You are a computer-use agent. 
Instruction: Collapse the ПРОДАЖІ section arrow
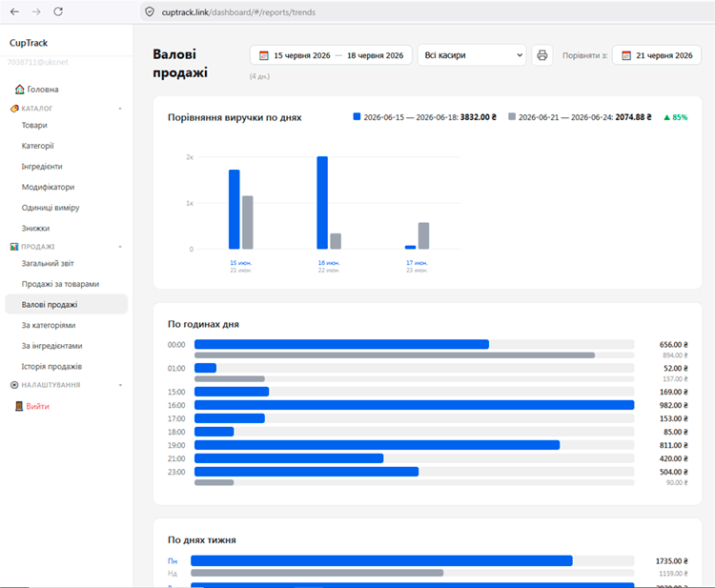click(x=120, y=247)
